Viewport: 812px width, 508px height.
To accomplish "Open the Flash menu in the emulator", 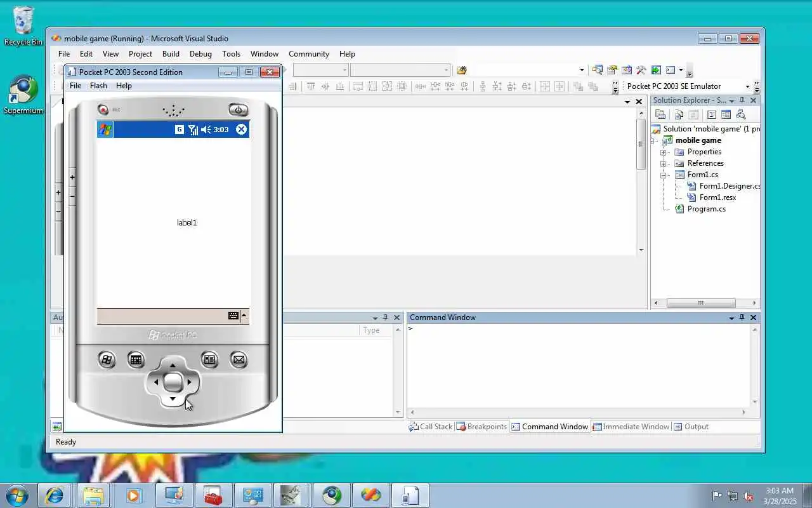I will tap(98, 86).
